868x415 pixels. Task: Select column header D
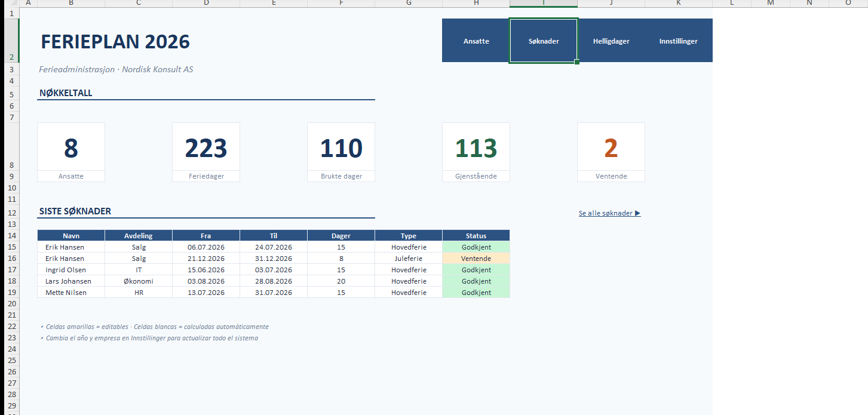click(x=206, y=3)
